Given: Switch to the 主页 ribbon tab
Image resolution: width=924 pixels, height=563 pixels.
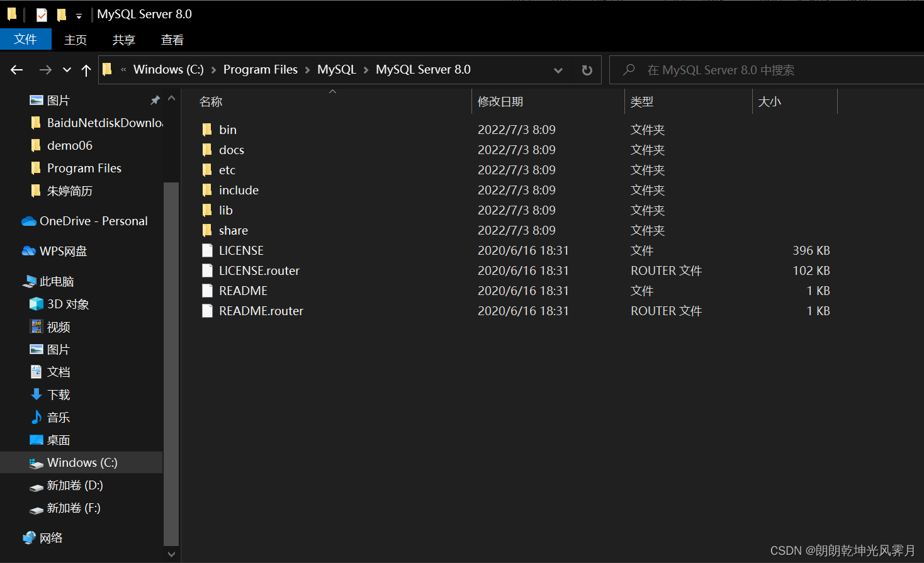Looking at the screenshot, I should pyautogui.click(x=76, y=40).
